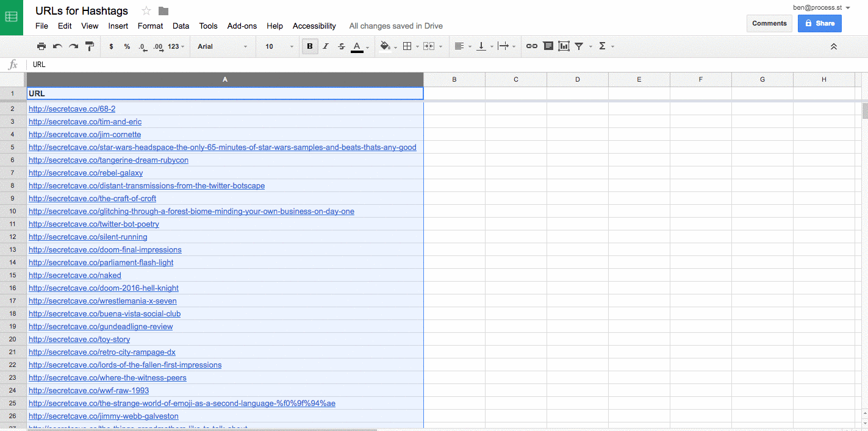This screenshot has width=868, height=431.
Task: Undo the last action
Action: click(x=57, y=46)
